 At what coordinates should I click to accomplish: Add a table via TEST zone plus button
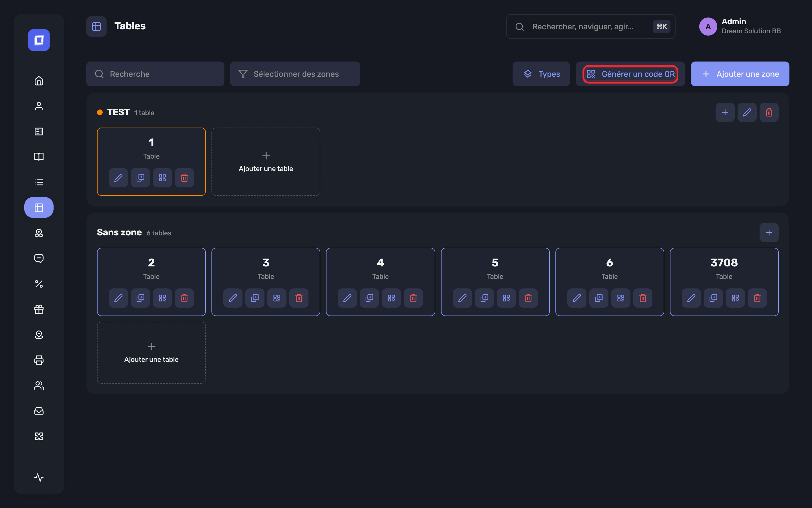tap(725, 112)
